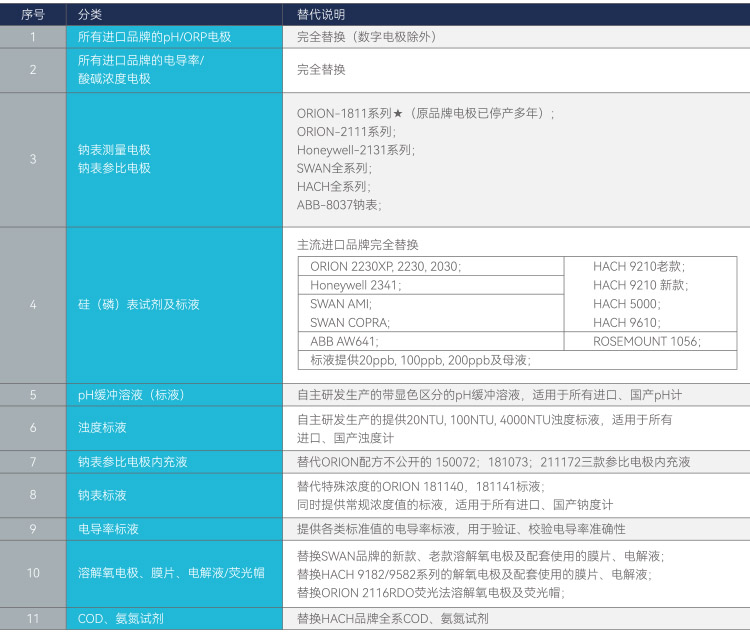
Task: Click ROSEMOUNT 1056 cell
Action: click(x=651, y=341)
